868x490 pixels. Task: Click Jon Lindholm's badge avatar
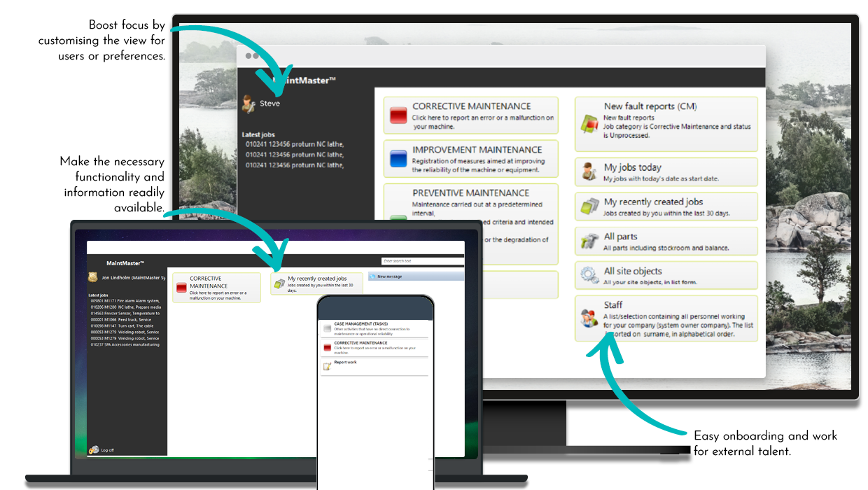tap(94, 275)
